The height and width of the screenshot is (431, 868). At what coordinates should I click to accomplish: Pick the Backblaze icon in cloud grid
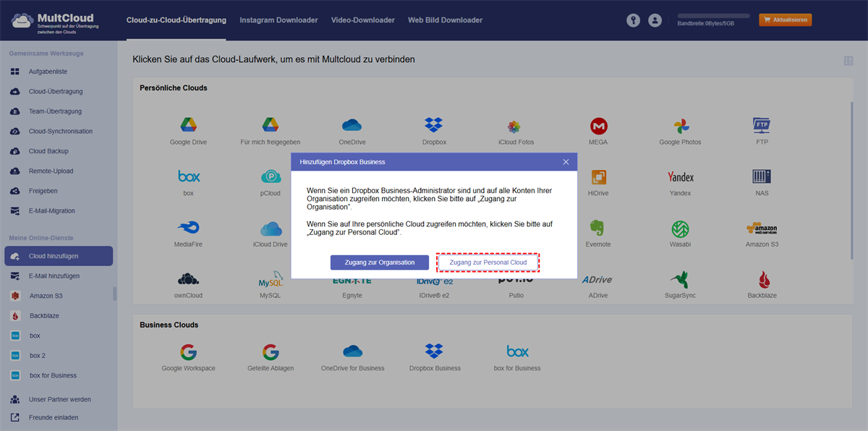pyautogui.click(x=762, y=280)
